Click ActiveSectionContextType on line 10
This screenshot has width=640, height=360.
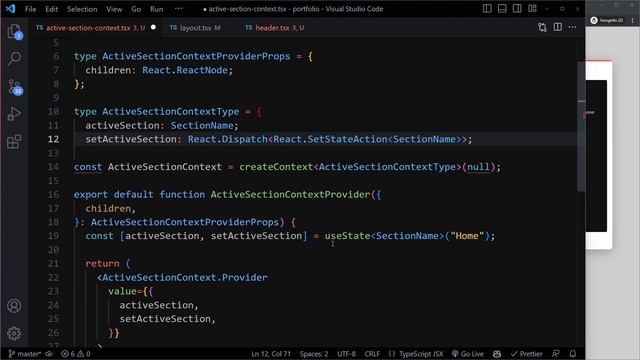[171, 111]
